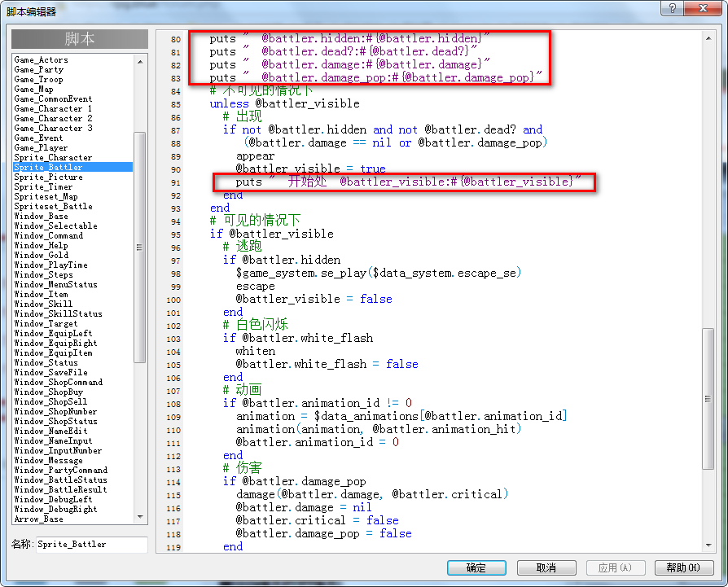Select the Game_Party script

[39, 69]
